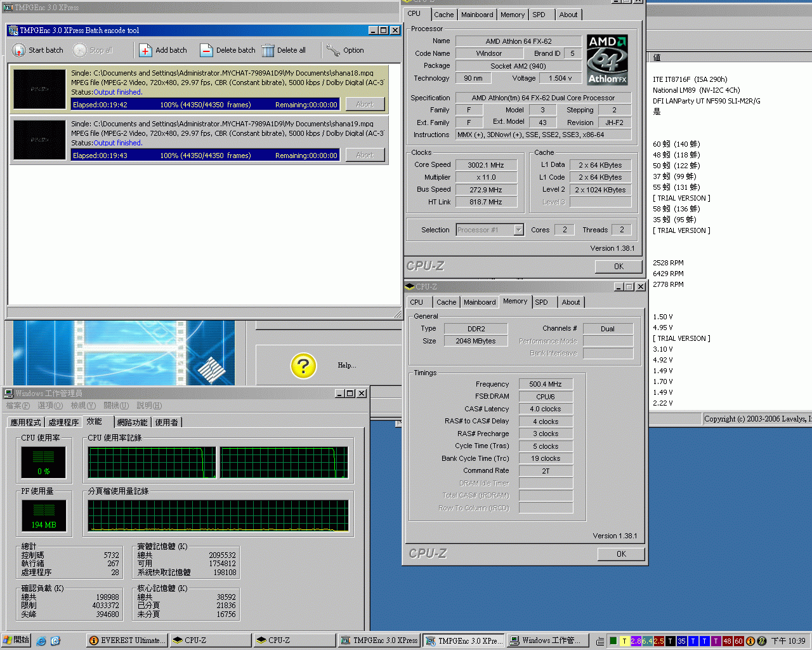Click the yellow T tray icon
This screenshot has height=650, width=812.
coord(625,641)
